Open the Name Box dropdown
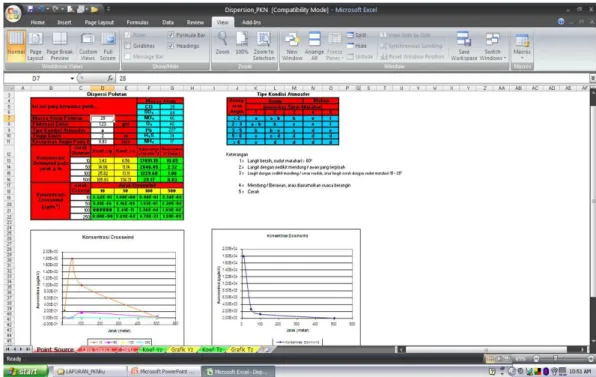 point(72,78)
